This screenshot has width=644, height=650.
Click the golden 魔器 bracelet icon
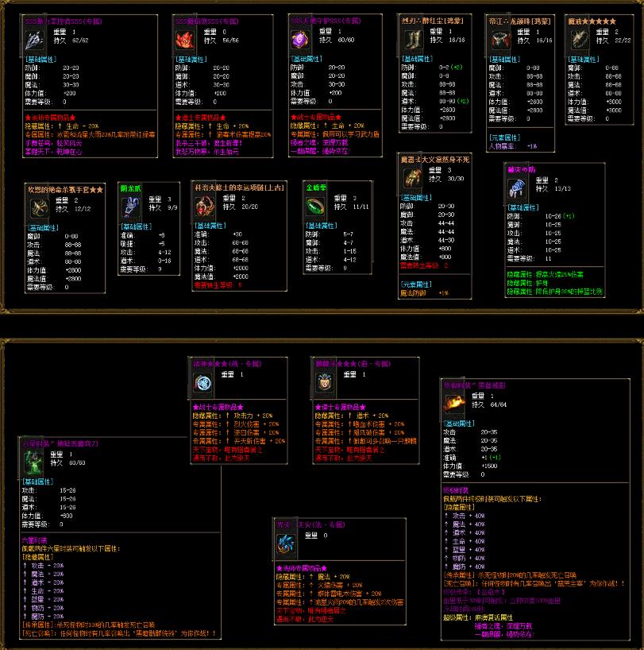[x=414, y=178]
